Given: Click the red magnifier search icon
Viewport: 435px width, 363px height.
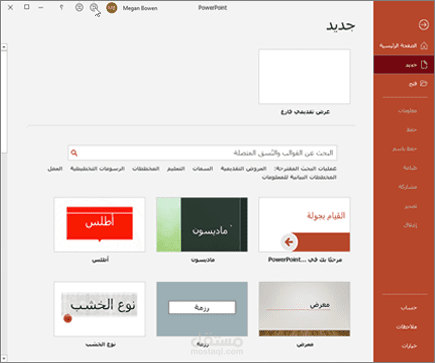Looking at the screenshot, I should coord(74,153).
